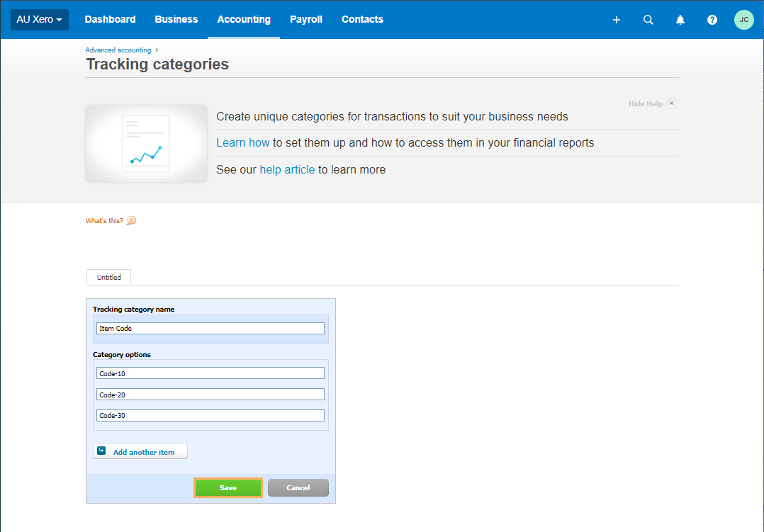
Task: Click the Cancel button
Action: 298,487
